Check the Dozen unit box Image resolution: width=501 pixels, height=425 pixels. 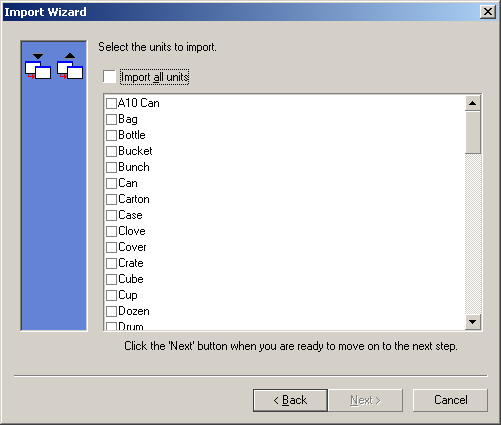[x=111, y=311]
